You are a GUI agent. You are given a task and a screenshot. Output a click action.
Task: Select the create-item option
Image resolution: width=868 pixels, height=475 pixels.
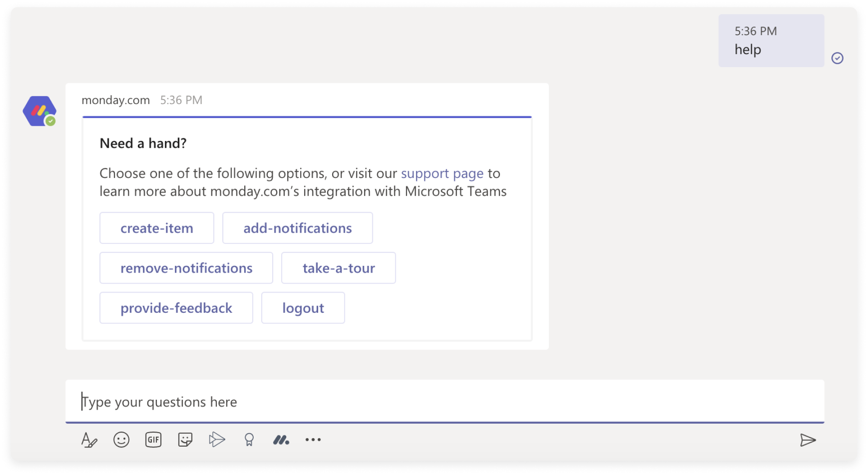tap(156, 228)
